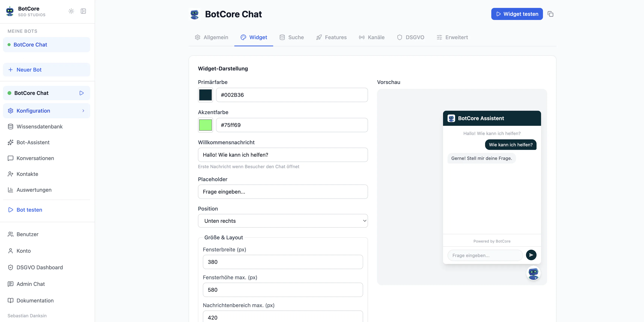
Task: Click the Willkommensnachricht text field
Action: click(x=283, y=155)
